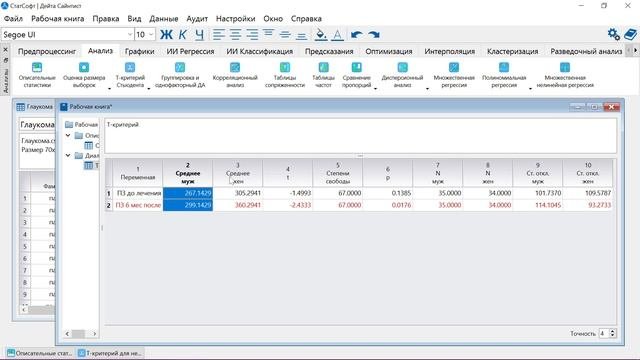Align text to vertical middle
The image size is (640, 360).
pos(285,35)
